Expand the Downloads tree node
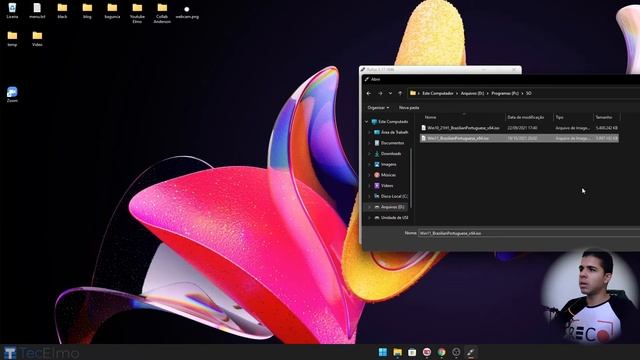The height and width of the screenshot is (360, 640). [369, 153]
